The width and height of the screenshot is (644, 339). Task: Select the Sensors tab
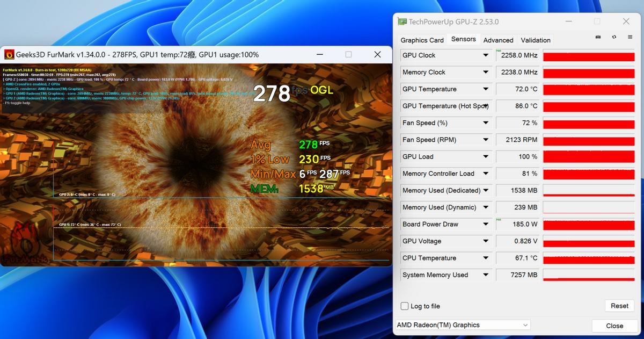point(463,39)
